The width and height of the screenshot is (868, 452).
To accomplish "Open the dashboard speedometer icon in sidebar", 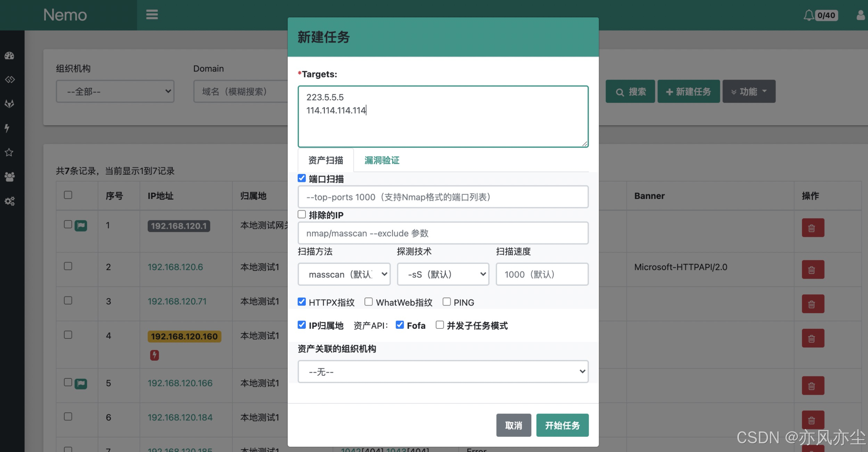I will (9, 56).
